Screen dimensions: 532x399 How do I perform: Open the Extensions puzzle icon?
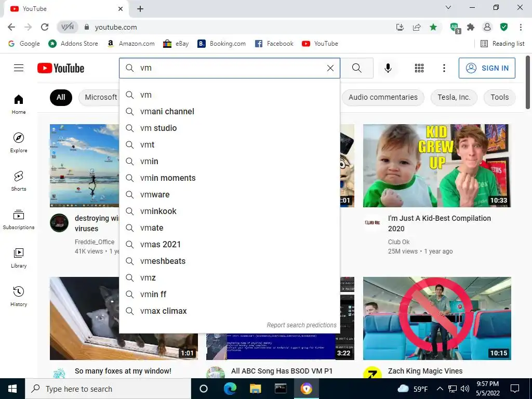coord(471,27)
